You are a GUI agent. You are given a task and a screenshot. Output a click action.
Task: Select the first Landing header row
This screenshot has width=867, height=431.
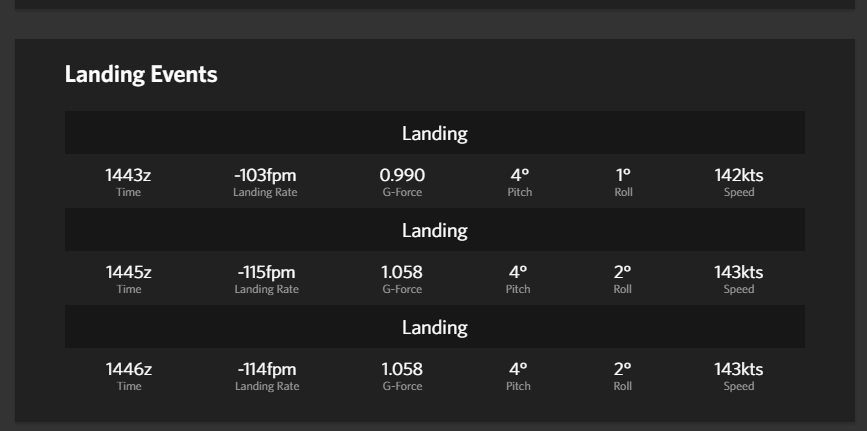point(435,133)
